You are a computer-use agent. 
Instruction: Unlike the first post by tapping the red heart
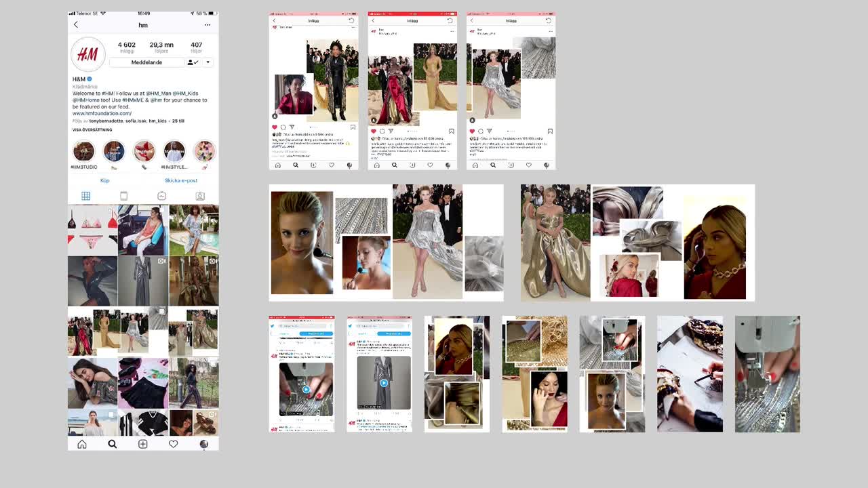click(x=275, y=126)
